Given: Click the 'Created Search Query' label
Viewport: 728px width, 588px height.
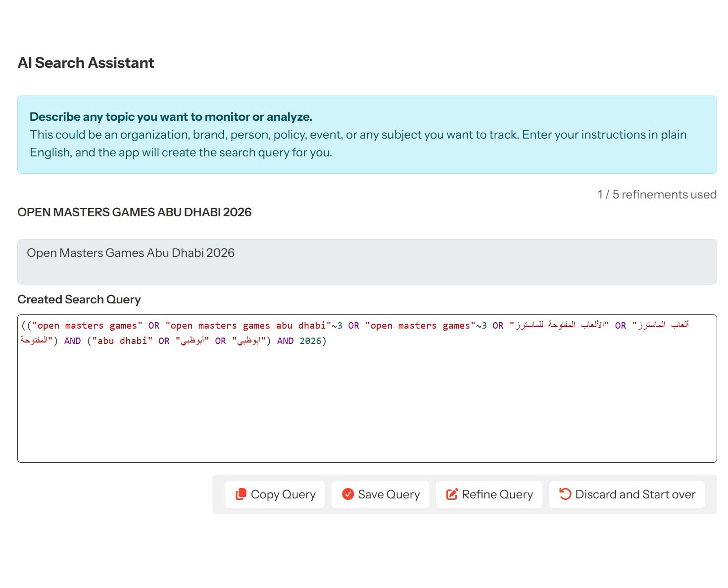Looking at the screenshot, I should [79, 299].
